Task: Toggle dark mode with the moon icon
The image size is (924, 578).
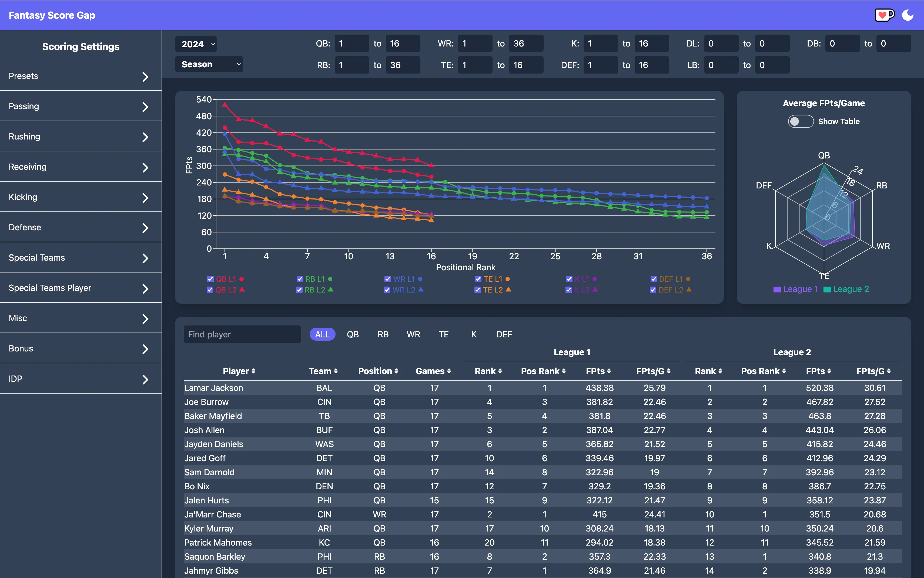Action: pos(908,15)
